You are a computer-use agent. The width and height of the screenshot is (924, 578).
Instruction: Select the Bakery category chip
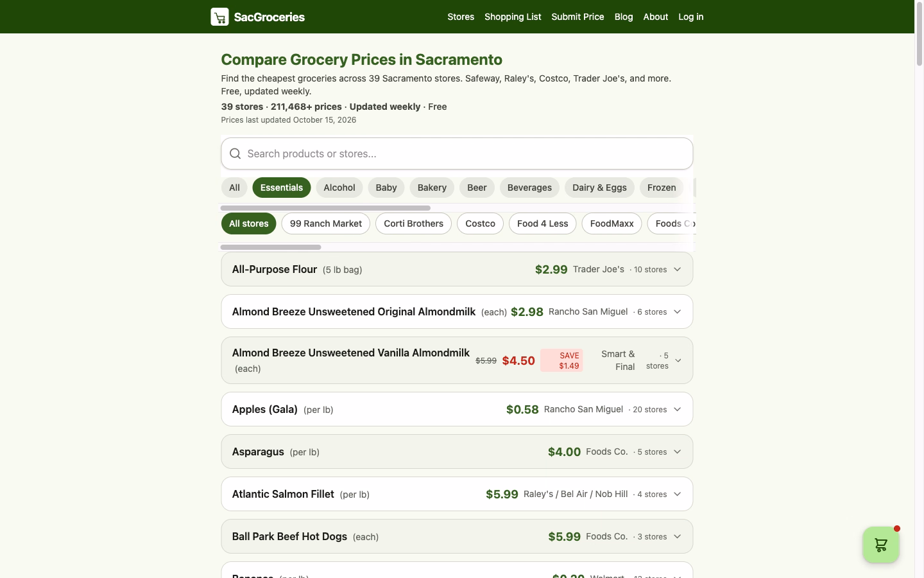click(x=432, y=188)
